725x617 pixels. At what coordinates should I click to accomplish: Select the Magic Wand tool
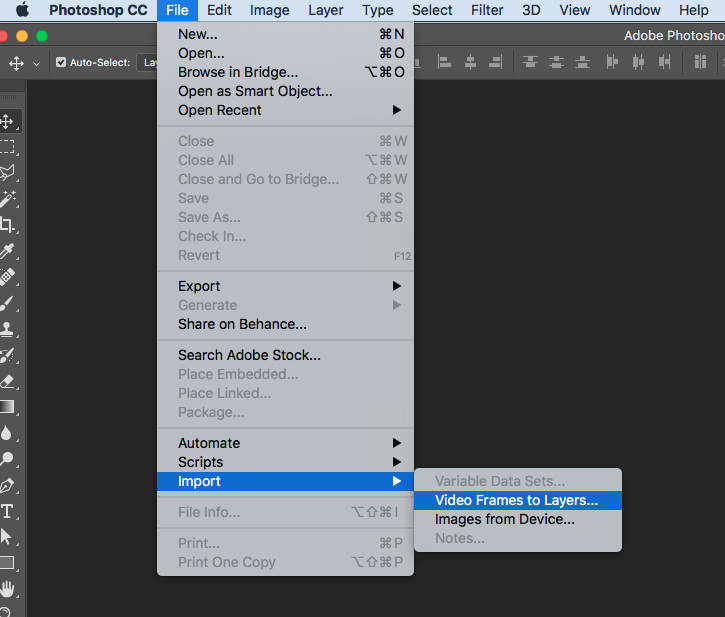pos(7,199)
